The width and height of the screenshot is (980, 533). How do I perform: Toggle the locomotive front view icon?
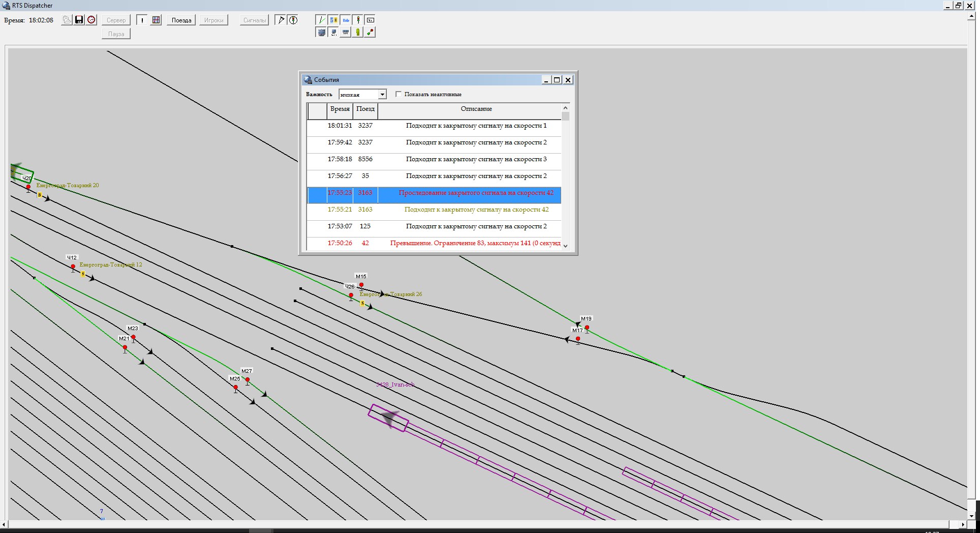[x=321, y=32]
